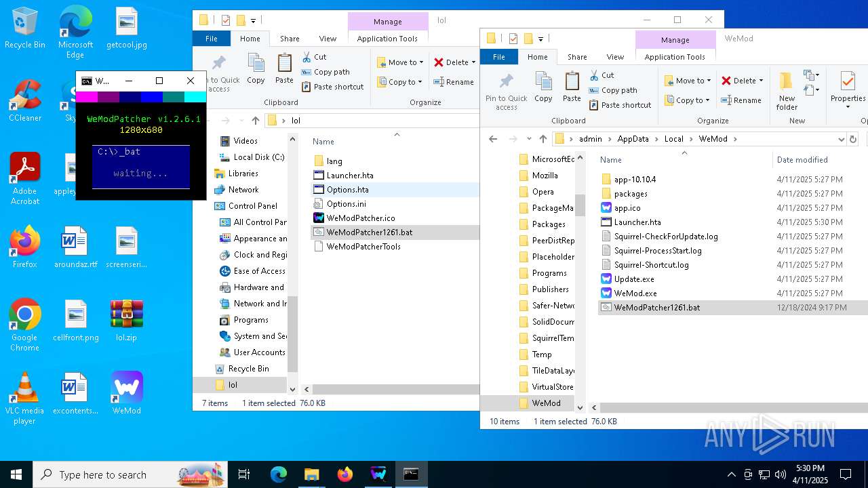Viewport: 868px width, 488px height.
Task: Refresh the WeMod folder view
Action: click(x=853, y=139)
